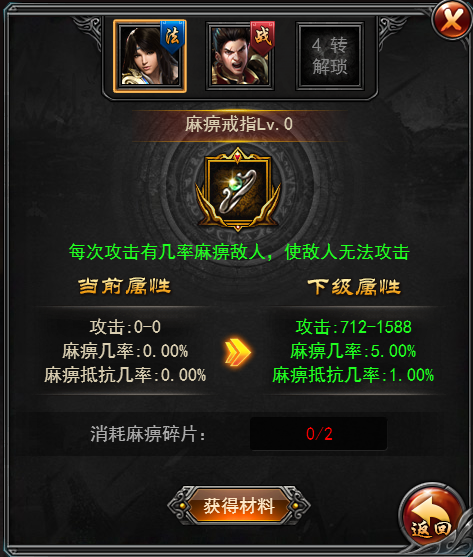Click the green 攻击:712-1588 stat

click(354, 327)
